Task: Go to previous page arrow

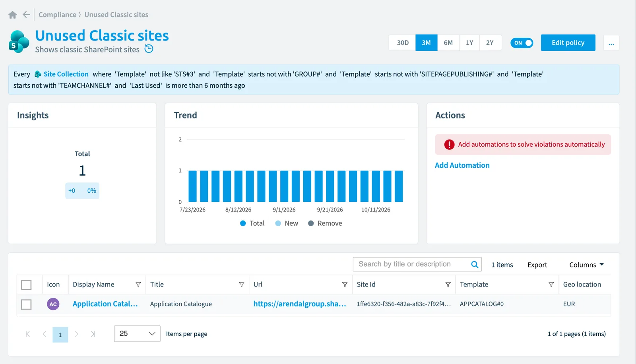Action: pyautogui.click(x=45, y=334)
